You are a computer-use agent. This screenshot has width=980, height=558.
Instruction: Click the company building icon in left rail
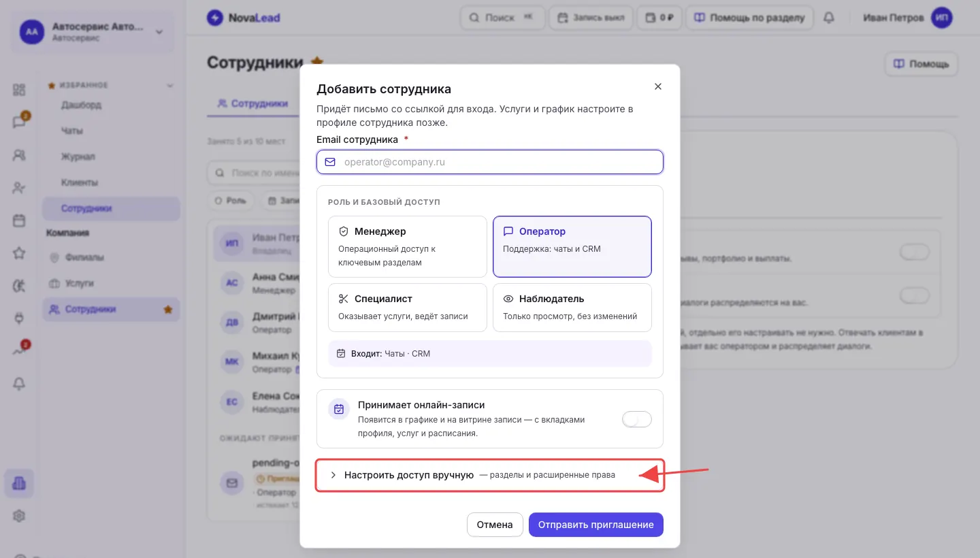click(19, 484)
